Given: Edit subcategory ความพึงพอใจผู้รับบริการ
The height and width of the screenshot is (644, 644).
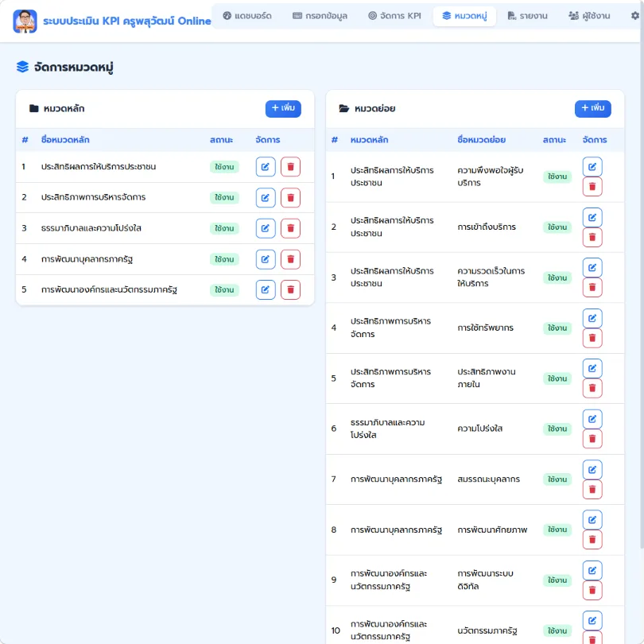Looking at the screenshot, I should tap(592, 167).
